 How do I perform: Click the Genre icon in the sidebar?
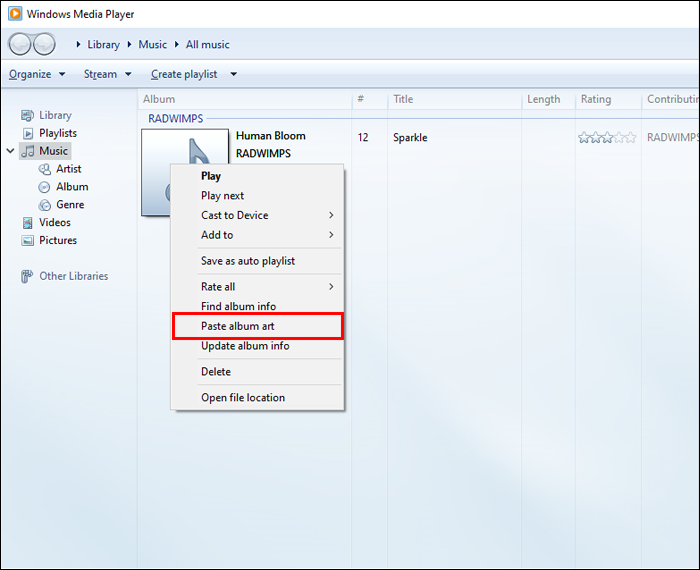click(45, 205)
